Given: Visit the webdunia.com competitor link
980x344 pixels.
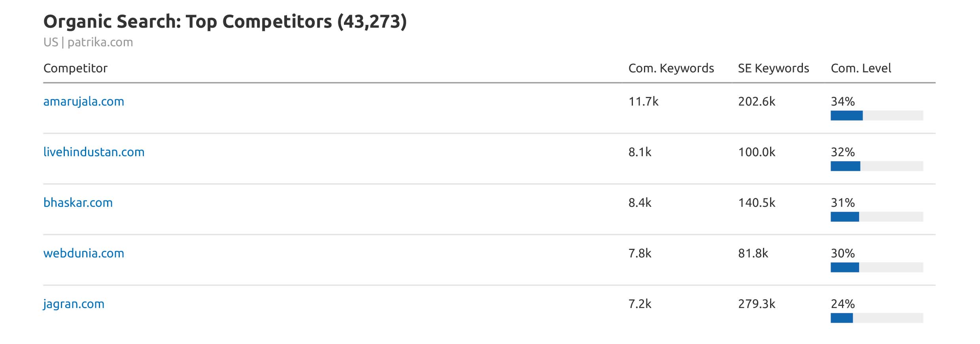Looking at the screenshot, I should (x=83, y=253).
